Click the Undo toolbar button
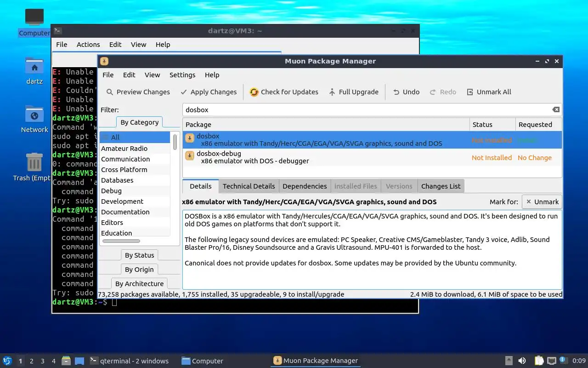This screenshot has height=368, width=588. coord(406,92)
